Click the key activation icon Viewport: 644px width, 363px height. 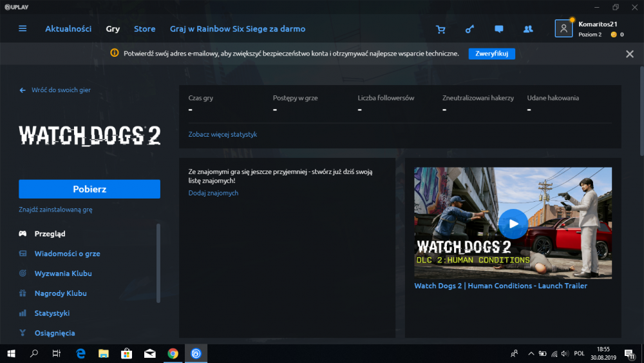pos(469,29)
